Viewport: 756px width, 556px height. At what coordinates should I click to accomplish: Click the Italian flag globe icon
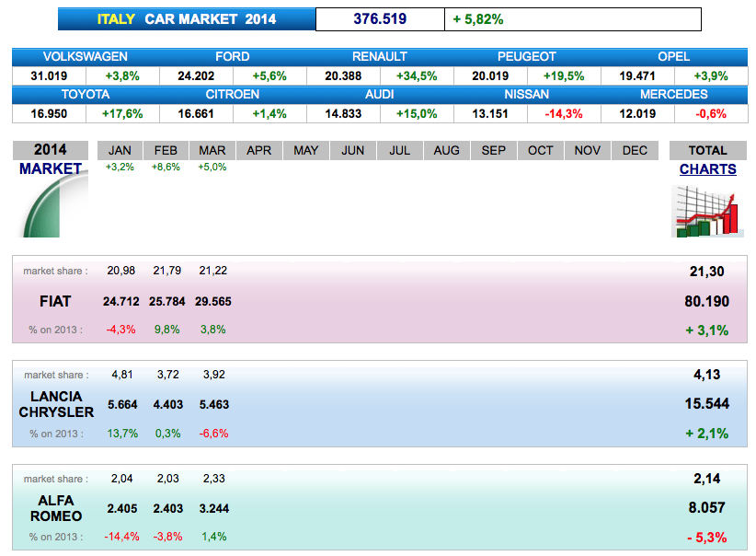click(x=54, y=206)
